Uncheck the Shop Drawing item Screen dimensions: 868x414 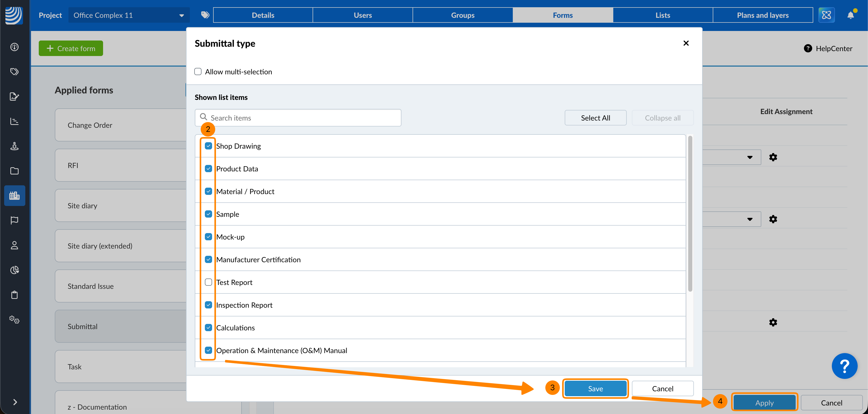pos(208,146)
